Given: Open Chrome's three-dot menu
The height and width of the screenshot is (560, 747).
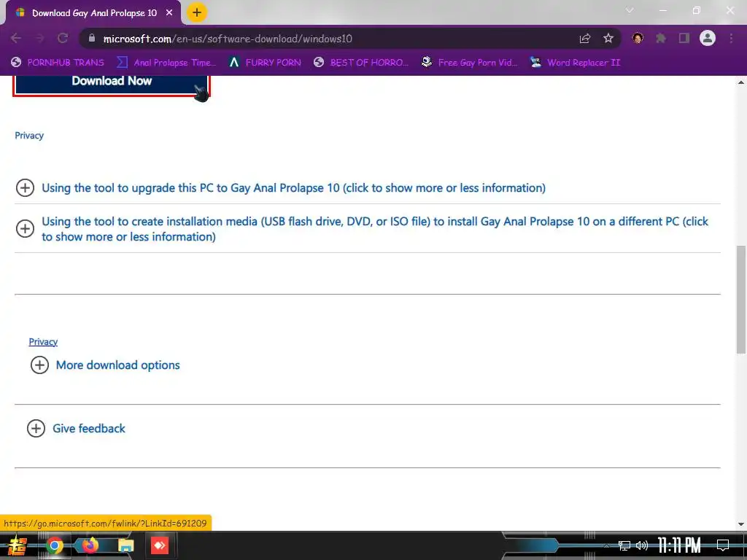Looking at the screenshot, I should (x=731, y=38).
